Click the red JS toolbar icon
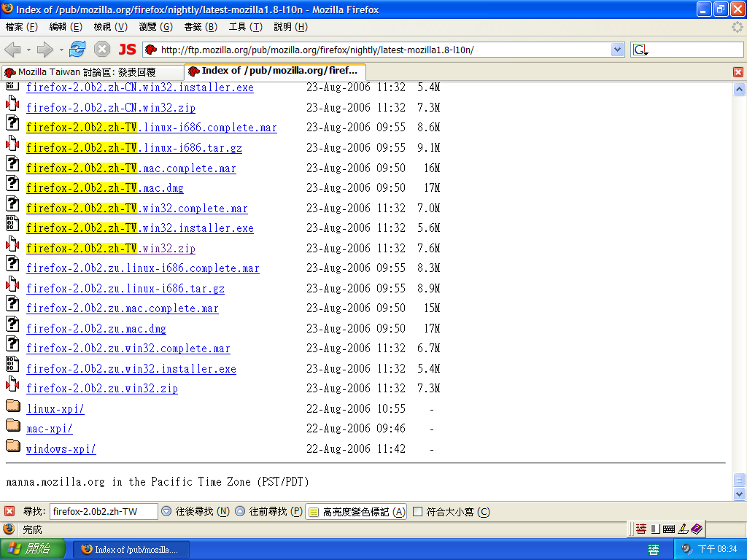747x560 pixels. (127, 49)
